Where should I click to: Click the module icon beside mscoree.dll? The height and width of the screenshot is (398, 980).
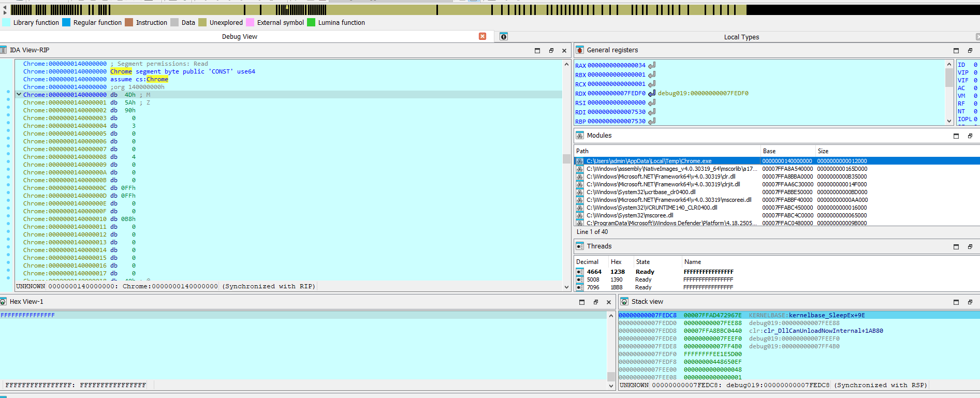pos(580,215)
